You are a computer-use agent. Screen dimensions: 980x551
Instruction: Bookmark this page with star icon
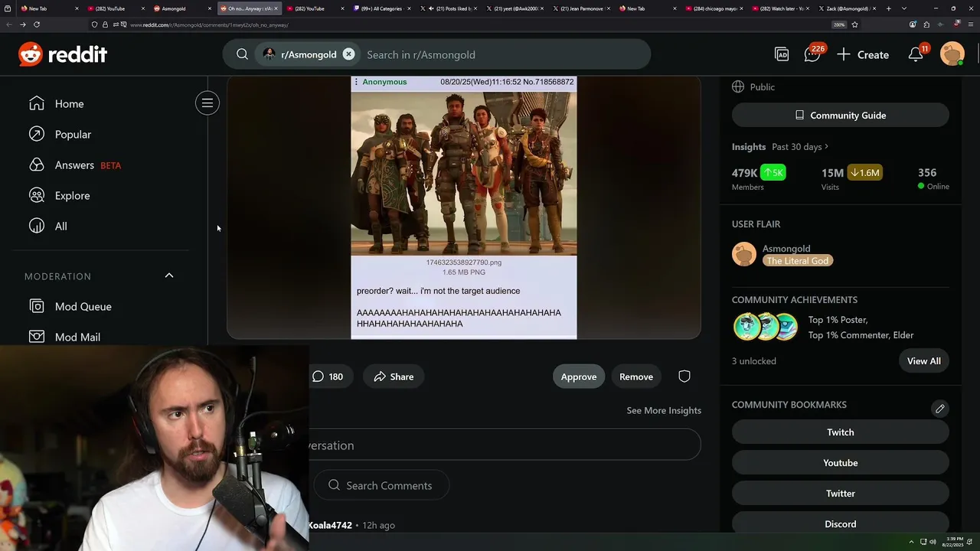click(854, 24)
